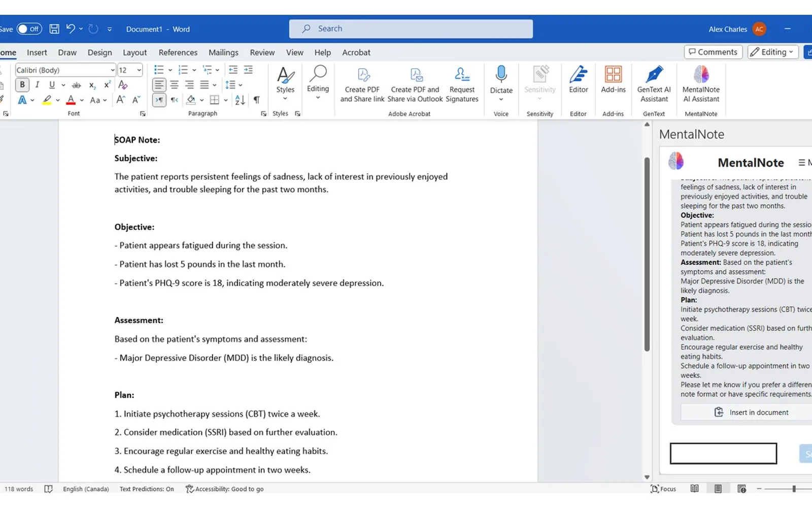Screen dimensions: 812x508
Task: Click the MentalNote message input box
Action: coord(723,453)
